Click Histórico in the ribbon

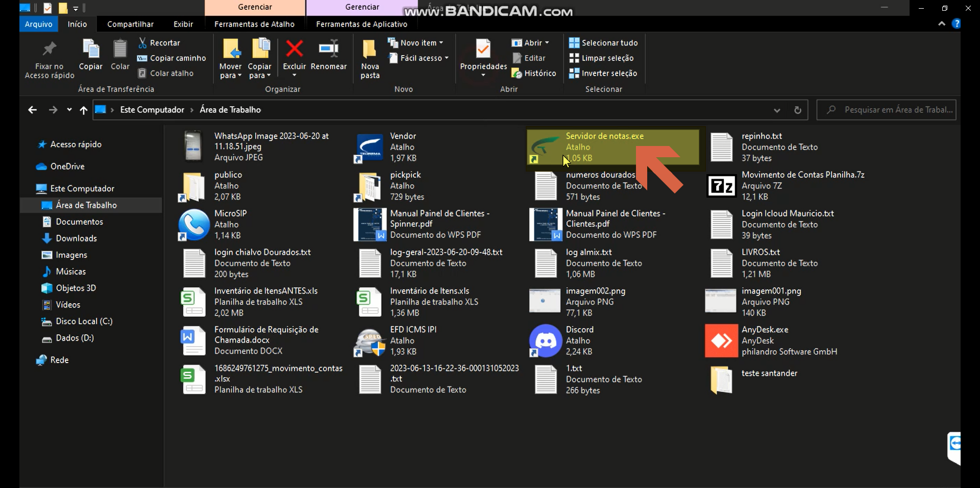[534, 74]
